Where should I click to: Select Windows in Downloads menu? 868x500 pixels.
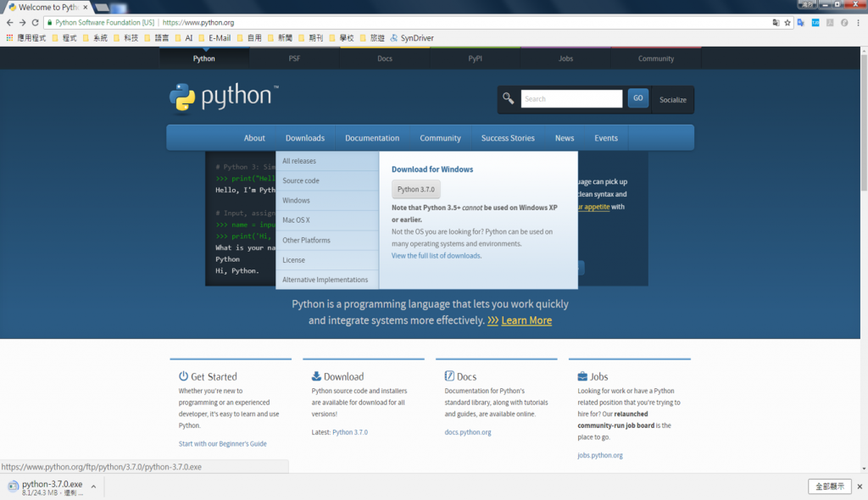[327, 201]
